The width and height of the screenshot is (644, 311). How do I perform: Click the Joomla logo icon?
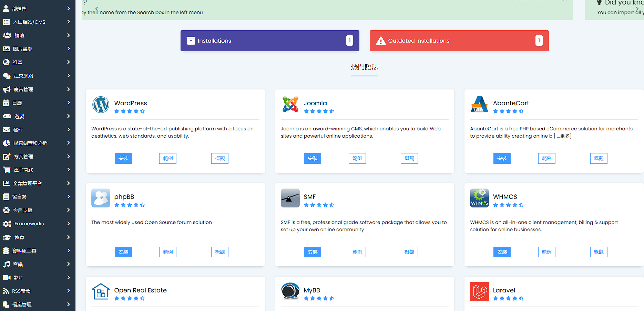(x=290, y=105)
